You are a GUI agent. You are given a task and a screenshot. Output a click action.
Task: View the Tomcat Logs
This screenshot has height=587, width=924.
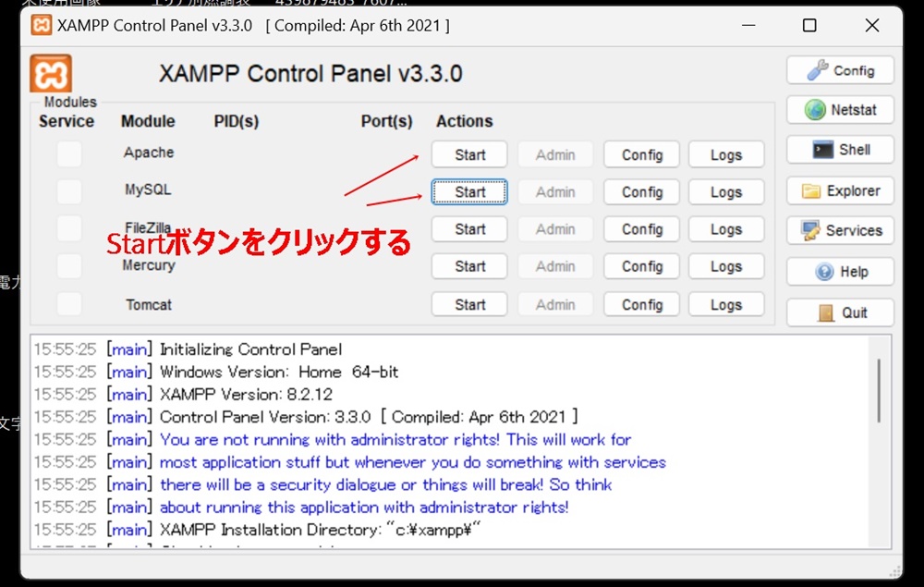pos(726,305)
